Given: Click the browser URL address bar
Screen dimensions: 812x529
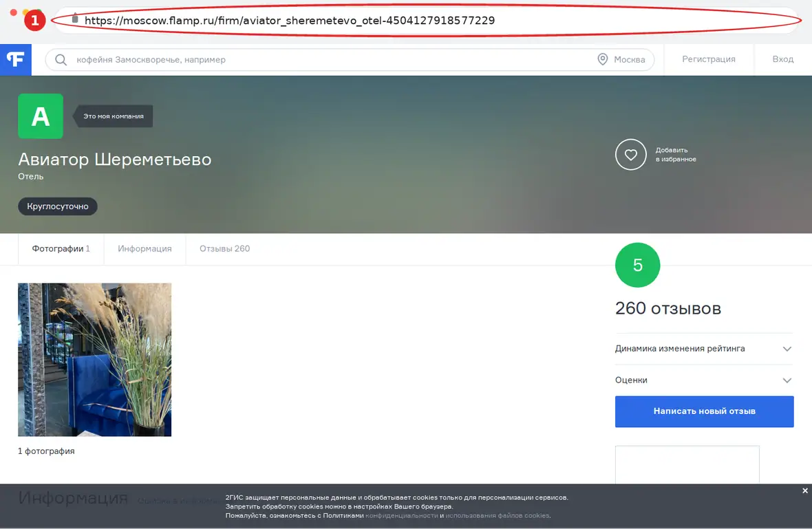Looking at the screenshot, I should [427, 21].
